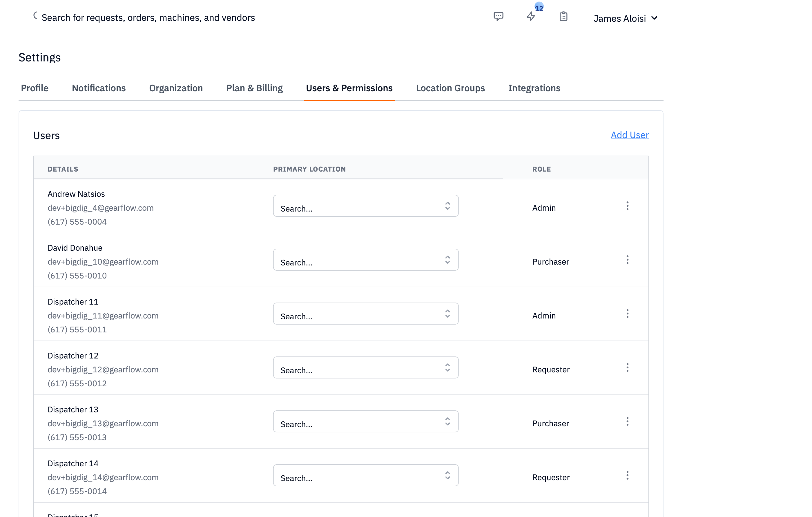Click email dev+bigdig_13@gearflow.com

pos(103,424)
